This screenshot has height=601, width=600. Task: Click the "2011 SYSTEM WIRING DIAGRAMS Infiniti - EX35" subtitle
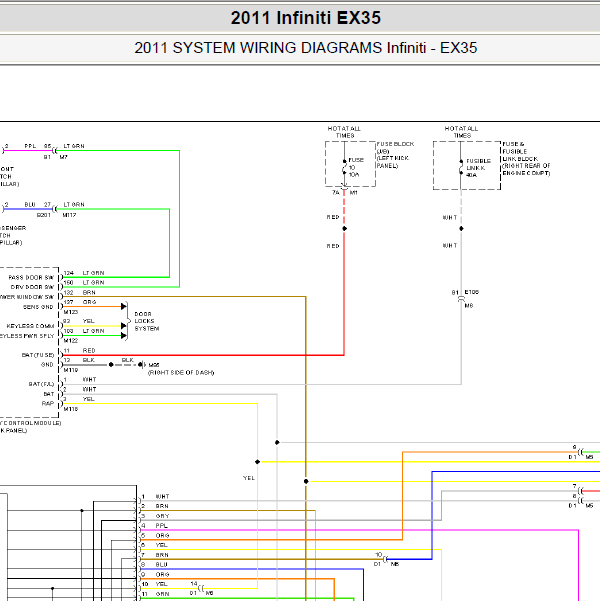pos(306,48)
